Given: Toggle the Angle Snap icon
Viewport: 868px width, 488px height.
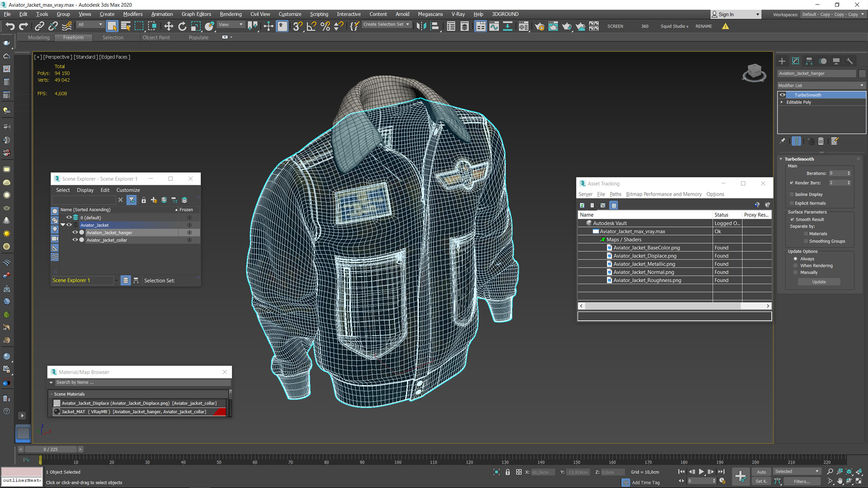Looking at the screenshot, I should [311, 27].
